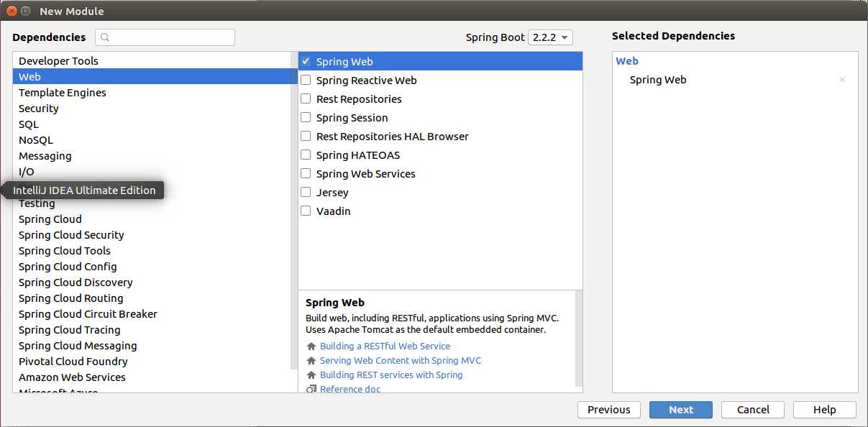
Task: Enable Rest Repositories HAL Browser checkbox
Action: point(306,136)
